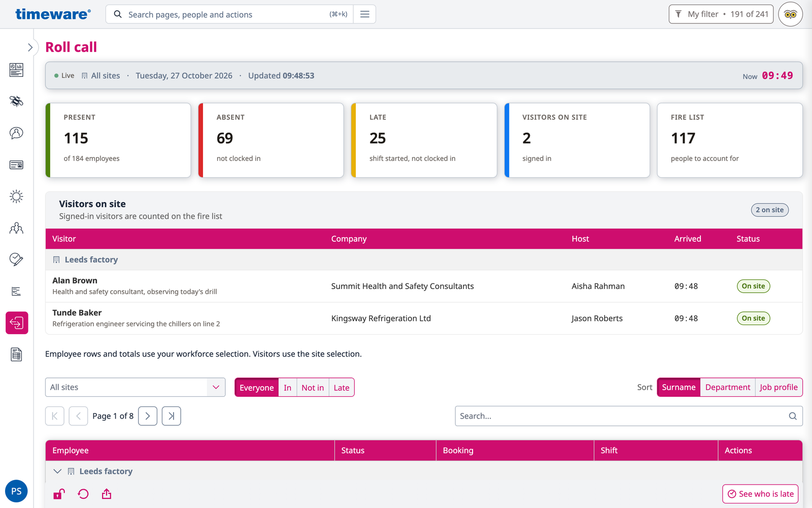This screenshot has width=812, height=508.
Task: Click the PS user avatar
Action: point(16,491)
